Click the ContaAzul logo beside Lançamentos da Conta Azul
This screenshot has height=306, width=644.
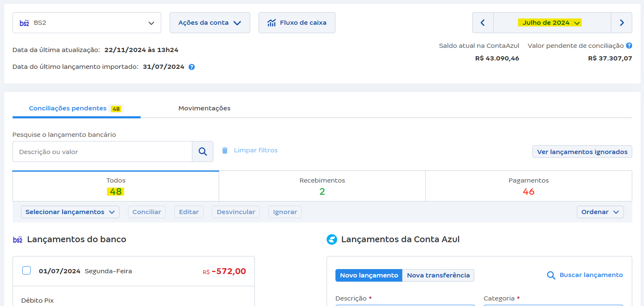(331, 240)
